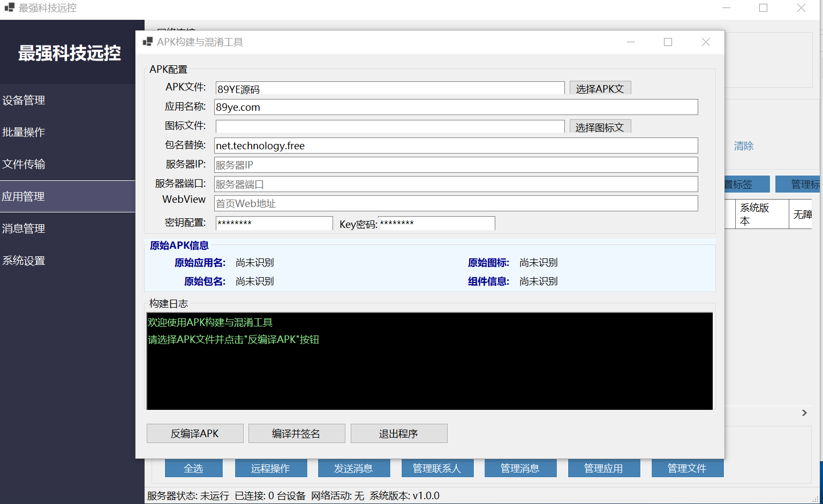Image resolution: width=823 pixels, height=504 pixels.
Task: Click the right scroll arrow of table
Action: (804, 413)
